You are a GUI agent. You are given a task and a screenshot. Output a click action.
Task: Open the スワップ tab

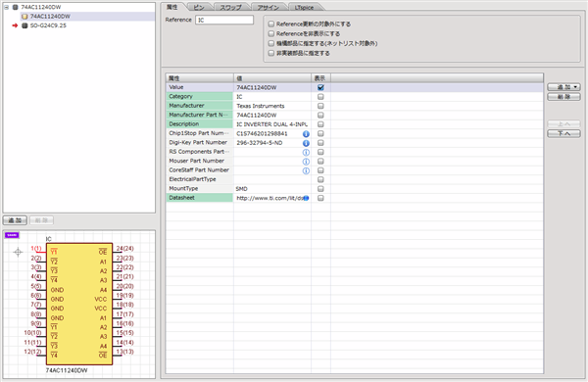[230, 7]
